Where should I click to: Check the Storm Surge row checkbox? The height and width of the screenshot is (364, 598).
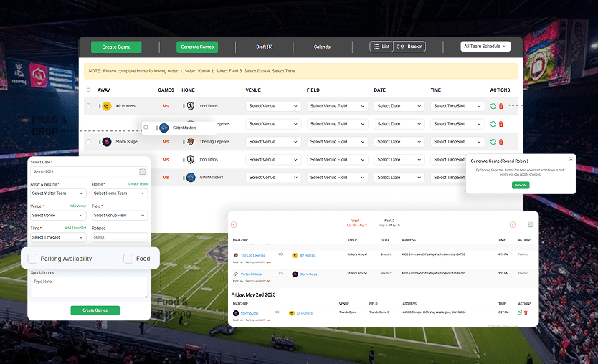tap(88, 141)
